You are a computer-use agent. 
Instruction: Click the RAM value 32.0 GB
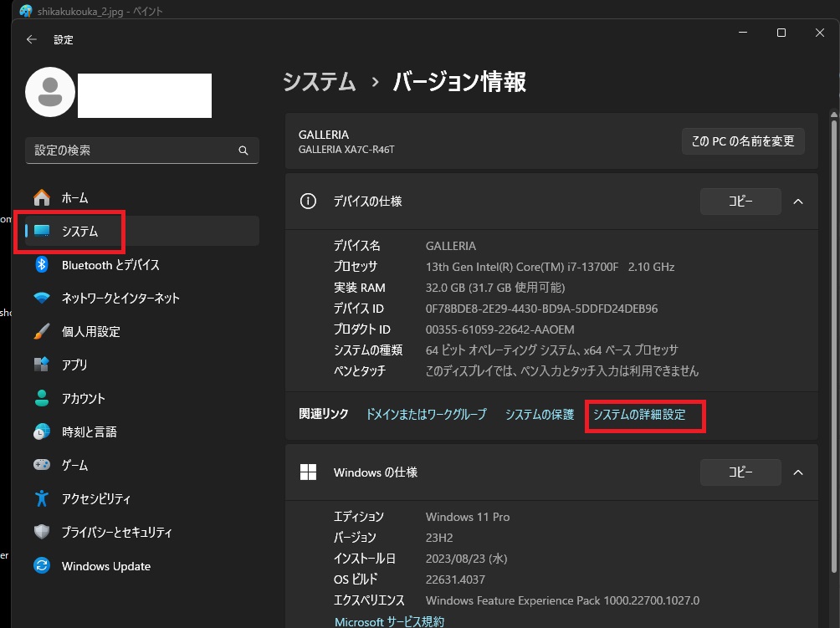pos(495,288)
